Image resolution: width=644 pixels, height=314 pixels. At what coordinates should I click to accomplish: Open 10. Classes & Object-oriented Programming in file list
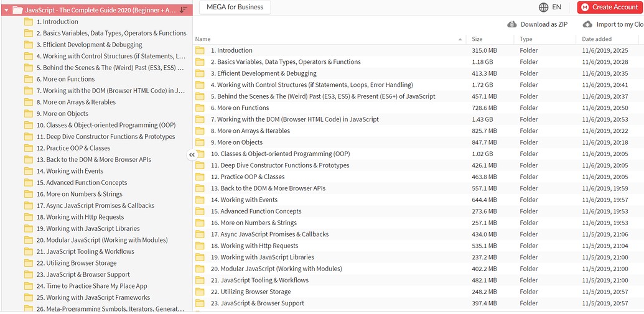pos(280,154)
